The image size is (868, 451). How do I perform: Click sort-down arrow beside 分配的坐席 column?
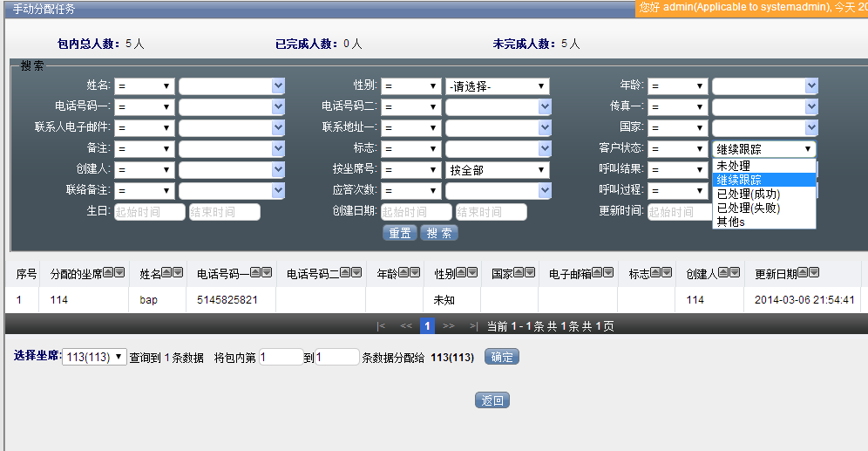[120, 273]
